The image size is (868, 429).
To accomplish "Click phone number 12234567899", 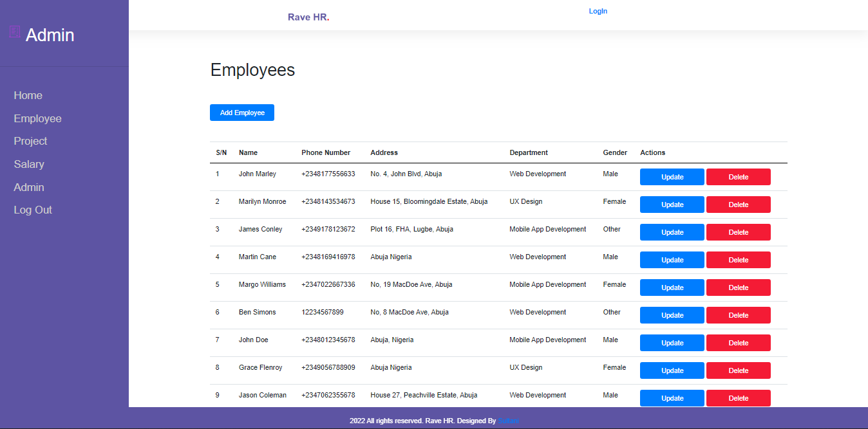I will click(323, 312).
